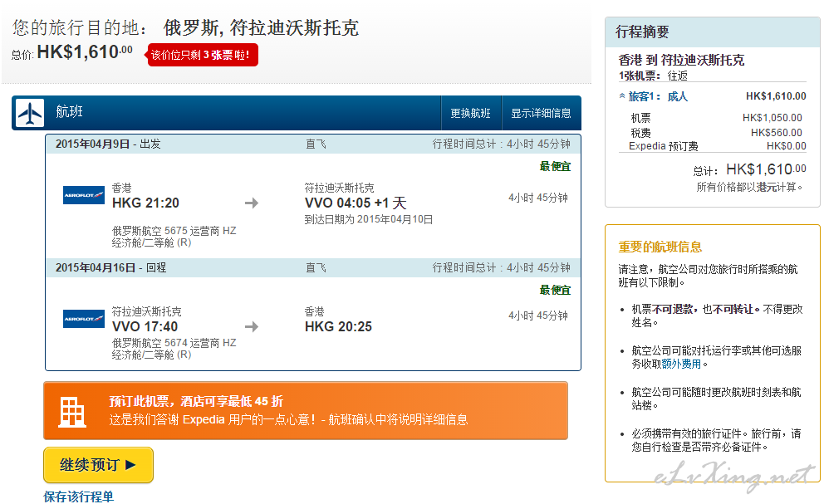Click the arrow between HKG 21:20 and VVO 04:05
The image size is (824, 504).
click(x=252, y=203)
